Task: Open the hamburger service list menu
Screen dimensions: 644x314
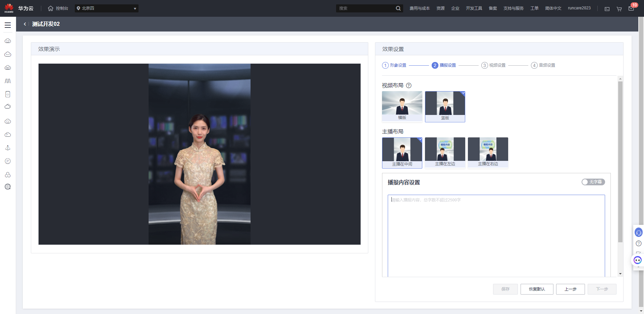Action: coord(8,25)
